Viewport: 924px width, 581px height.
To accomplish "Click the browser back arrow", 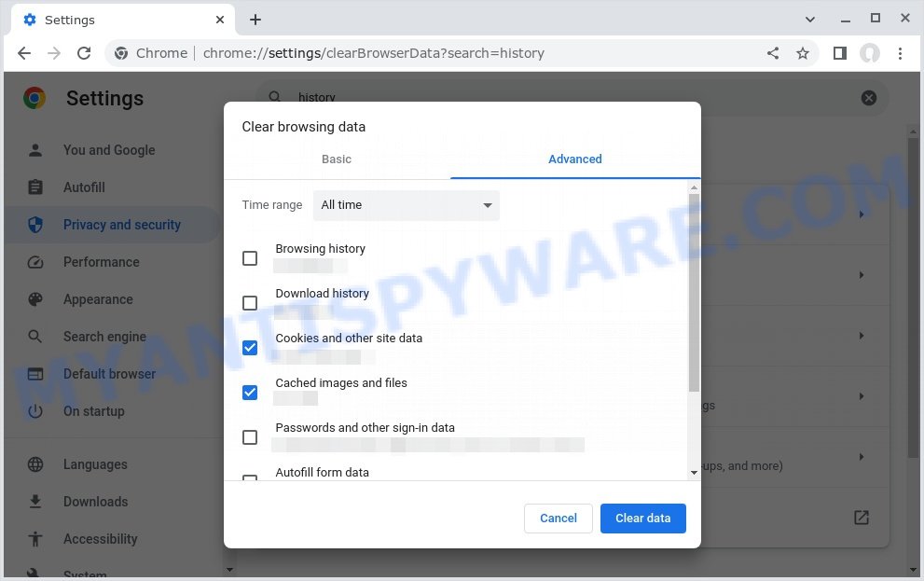I will (x=24, y=53).
